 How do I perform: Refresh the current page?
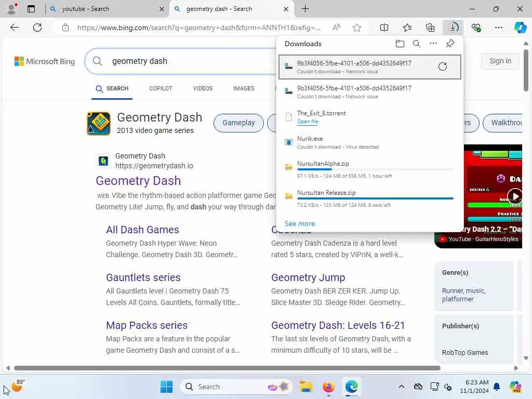[37, 28]
